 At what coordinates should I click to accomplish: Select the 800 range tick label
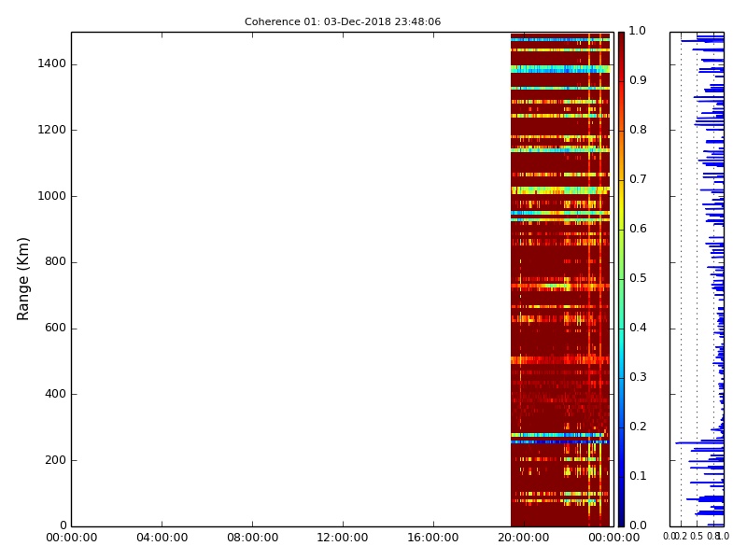(55, 261)
